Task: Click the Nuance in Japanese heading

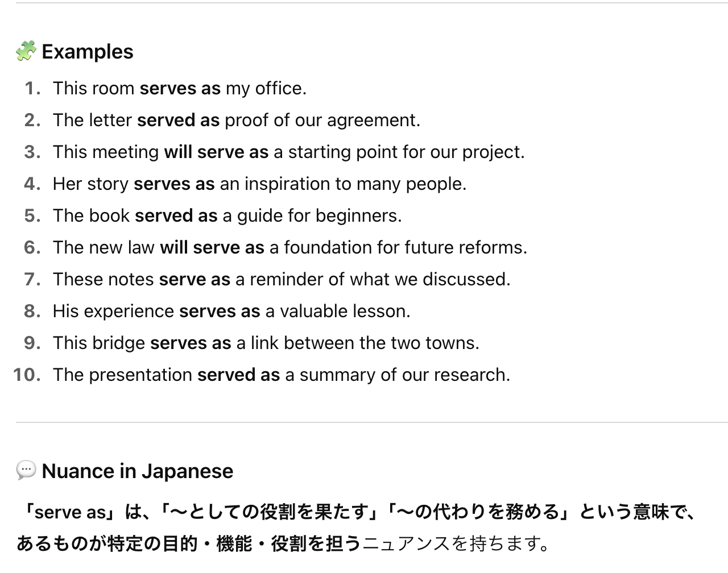Action: 138,471
